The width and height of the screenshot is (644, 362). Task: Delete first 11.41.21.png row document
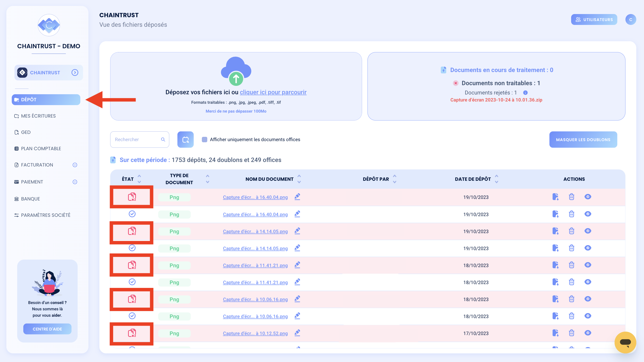[571, 265]
